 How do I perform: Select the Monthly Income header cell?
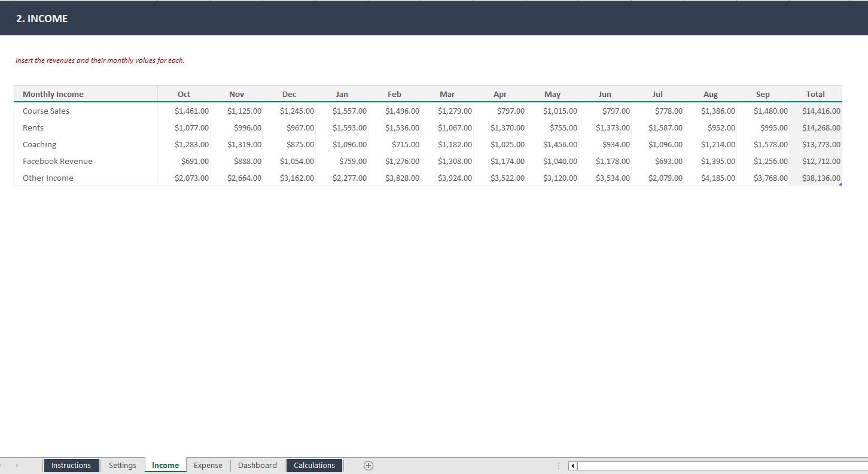tap(86, 94)
